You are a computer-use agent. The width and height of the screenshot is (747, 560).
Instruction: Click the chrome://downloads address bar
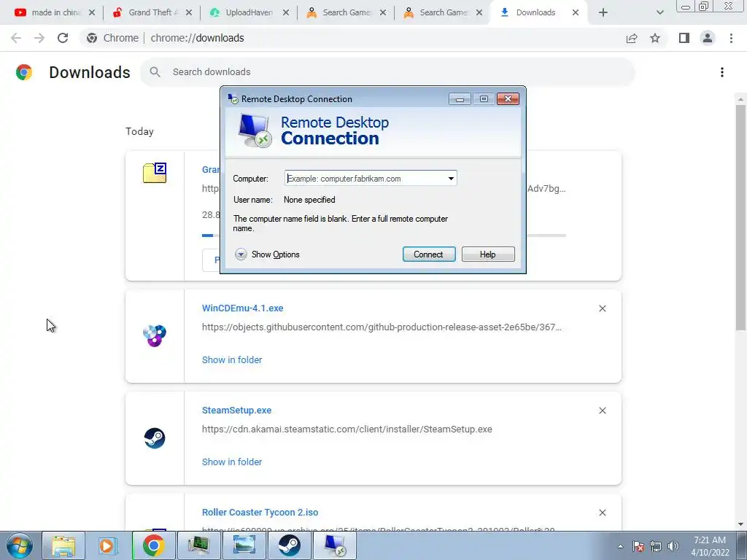pos(352,38)
